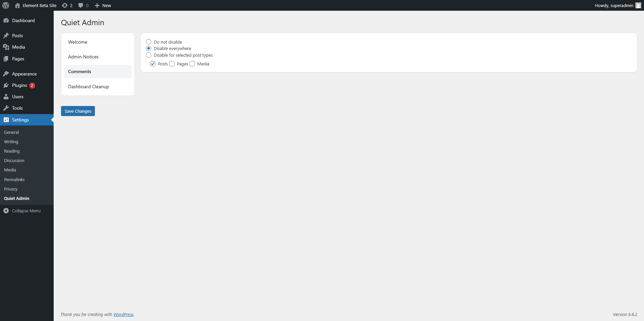The image size is (644, 321).
Task: Click the Users person icon
Action: (6, 97)
